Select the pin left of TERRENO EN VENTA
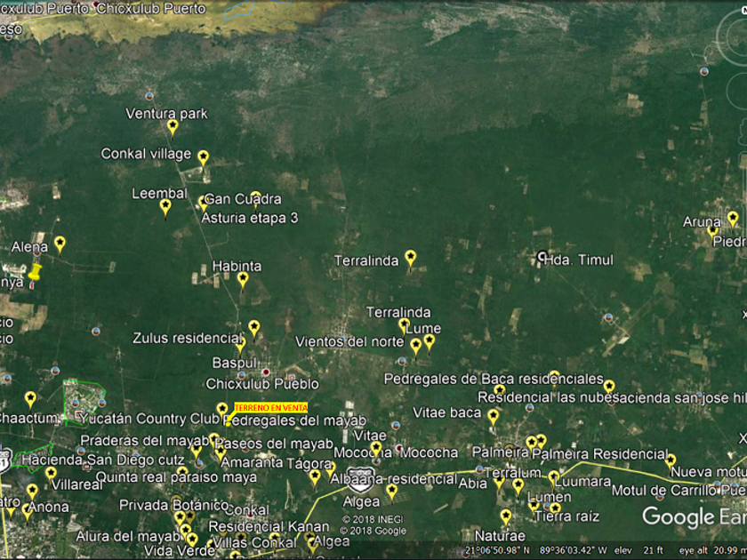747x560 pixels. click(222, 411)
